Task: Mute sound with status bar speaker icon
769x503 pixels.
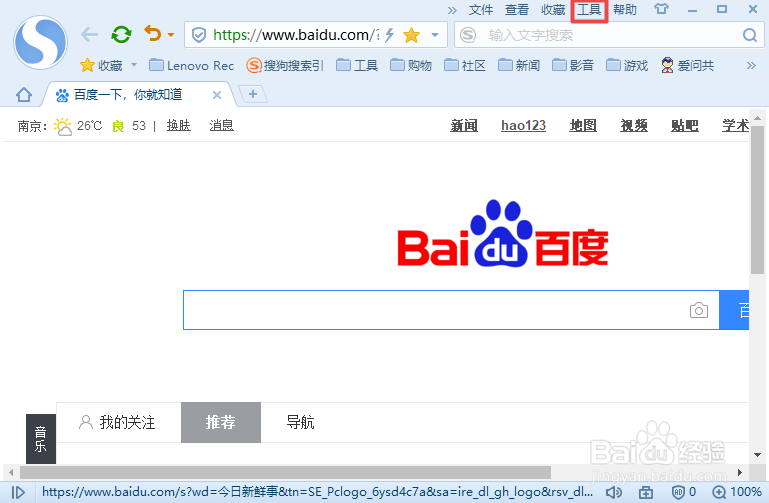Action: (614, 492)
